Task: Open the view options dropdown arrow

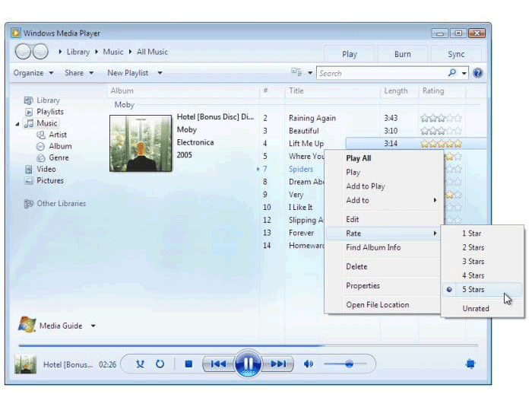Action: 310,73
